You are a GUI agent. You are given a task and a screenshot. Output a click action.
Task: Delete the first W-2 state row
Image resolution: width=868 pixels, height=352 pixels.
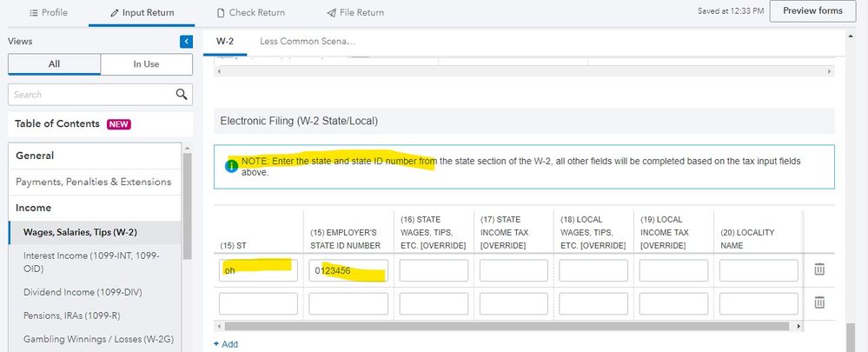point(818,269)
